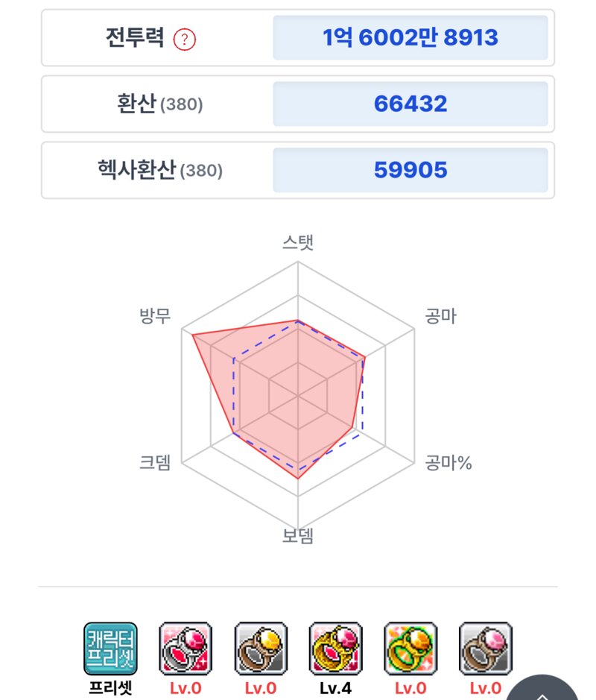
Task: Click the 스탯 axis label on radar chart
Action: click(298, 242)
